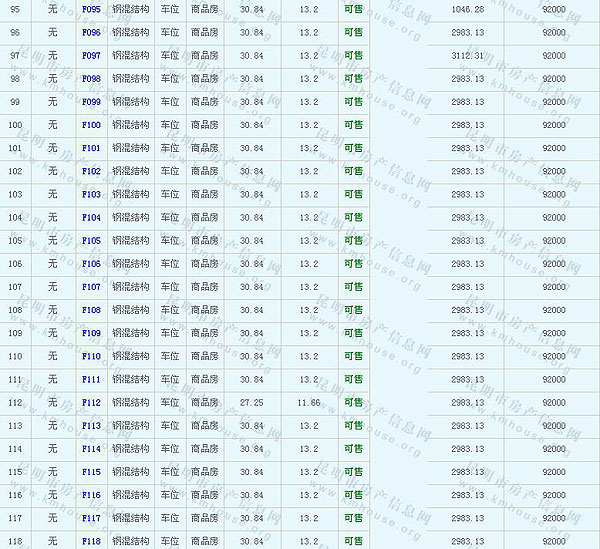
Task: Click the 11.66 area value cell
Action: [x=309, y=402]
